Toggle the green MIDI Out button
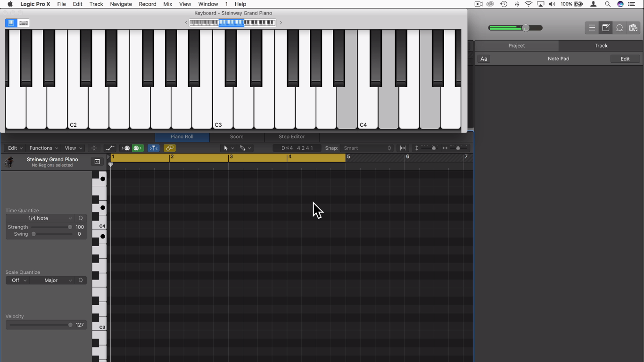 (138, 148)
